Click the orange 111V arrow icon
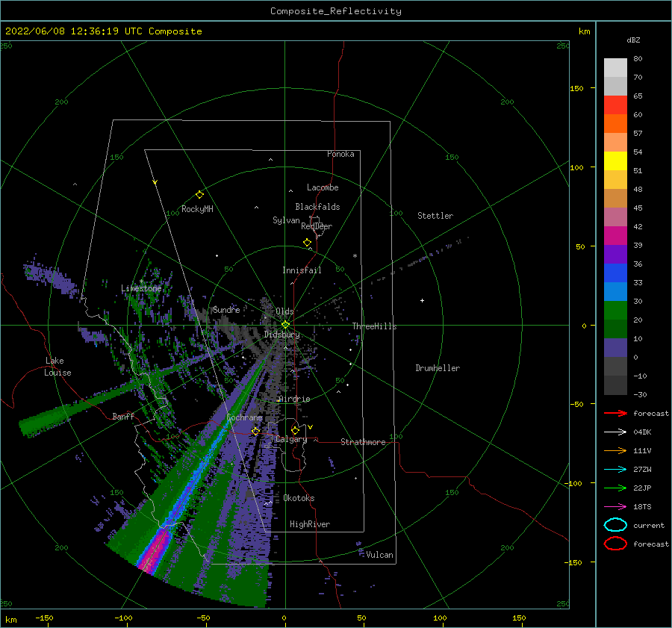 (x=615, y=450)
